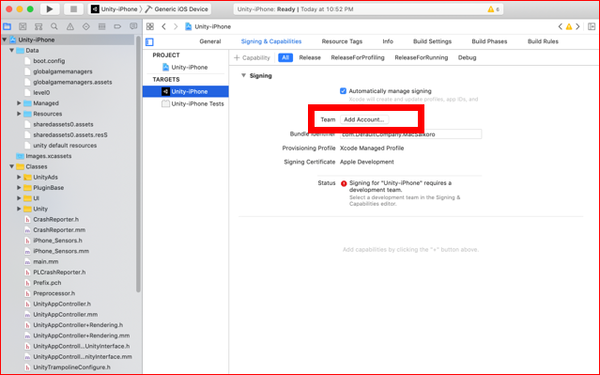
Task: Open the Debug navigator icon
Action: 102,26
